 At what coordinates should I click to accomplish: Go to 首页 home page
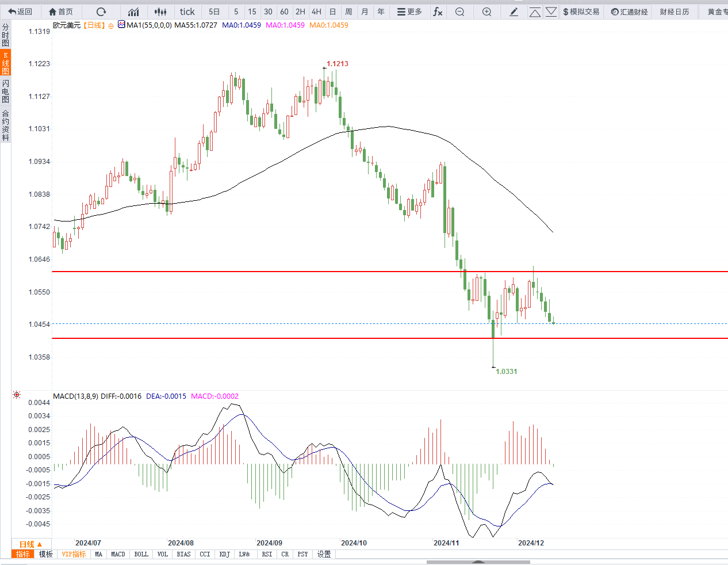coord(61,12)
